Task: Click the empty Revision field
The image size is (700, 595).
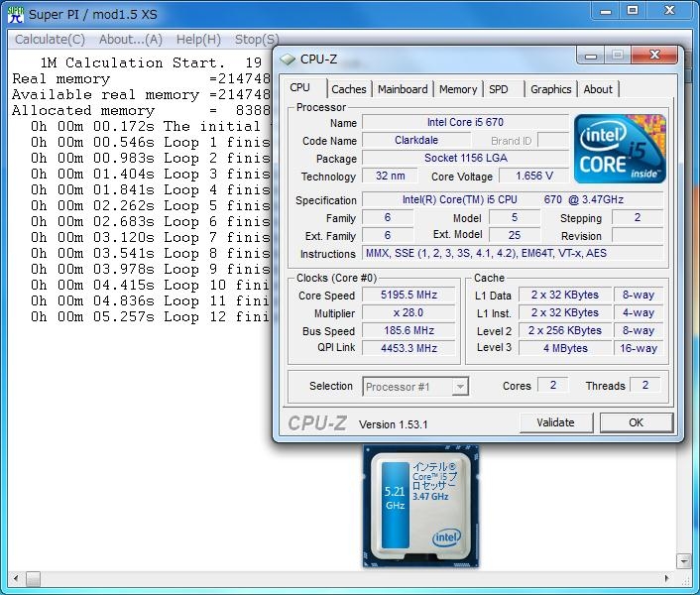Action: tap(638, 235)
